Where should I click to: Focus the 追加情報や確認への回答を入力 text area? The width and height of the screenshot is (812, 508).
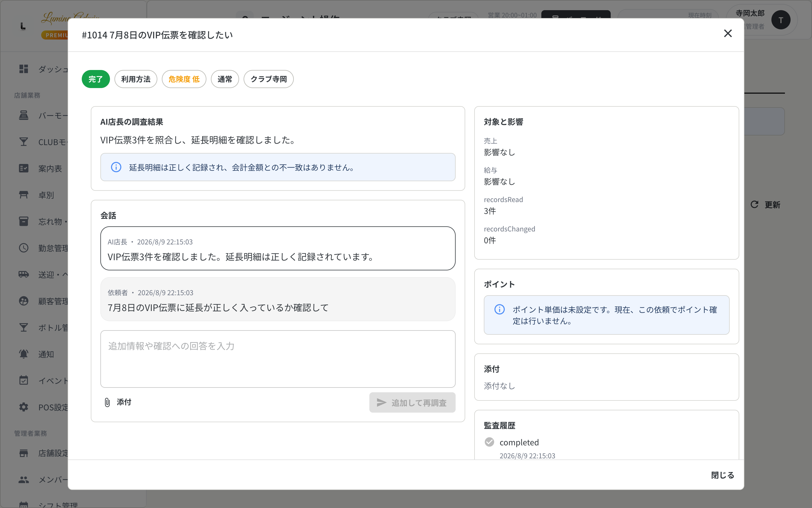click(278, 359)
